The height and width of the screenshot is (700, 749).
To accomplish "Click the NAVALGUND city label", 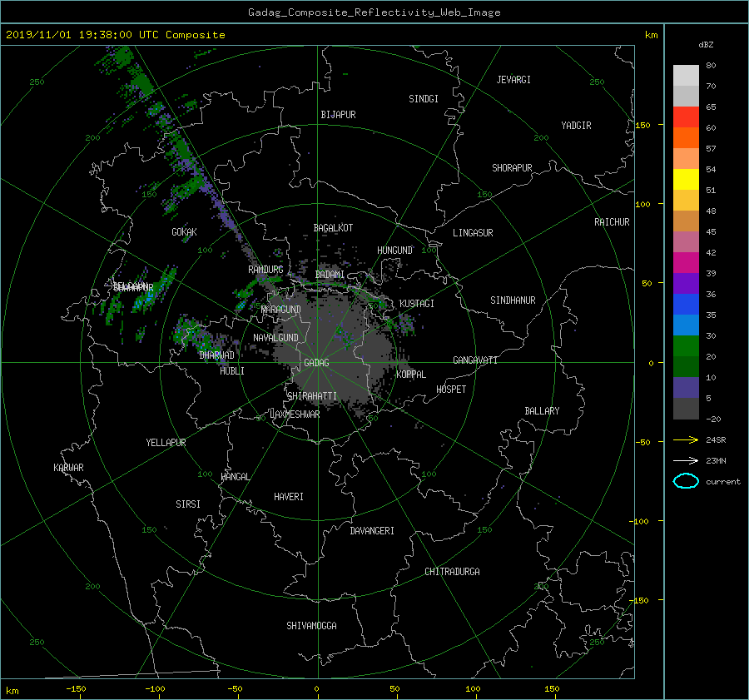I will [x=275, y=338].
